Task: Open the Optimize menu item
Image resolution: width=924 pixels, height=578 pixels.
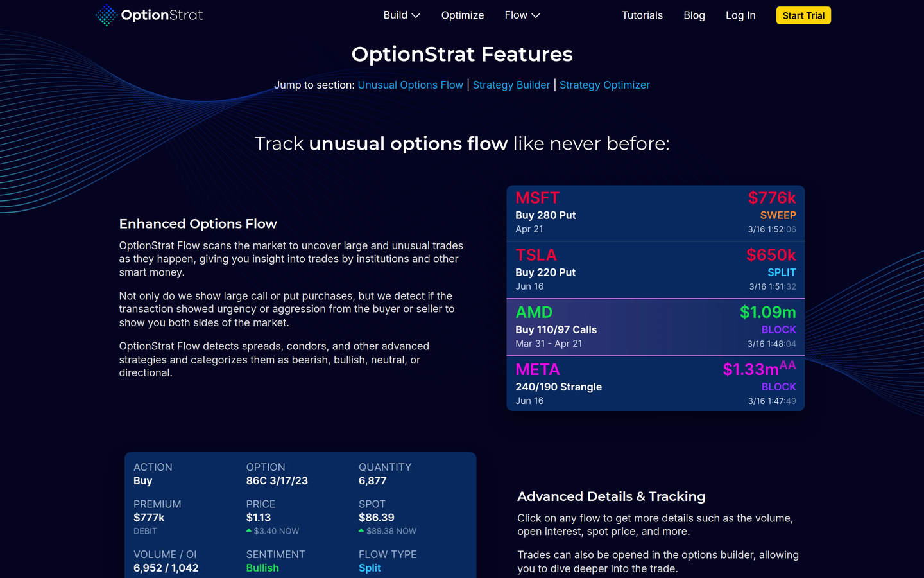Action: (463, 15)
